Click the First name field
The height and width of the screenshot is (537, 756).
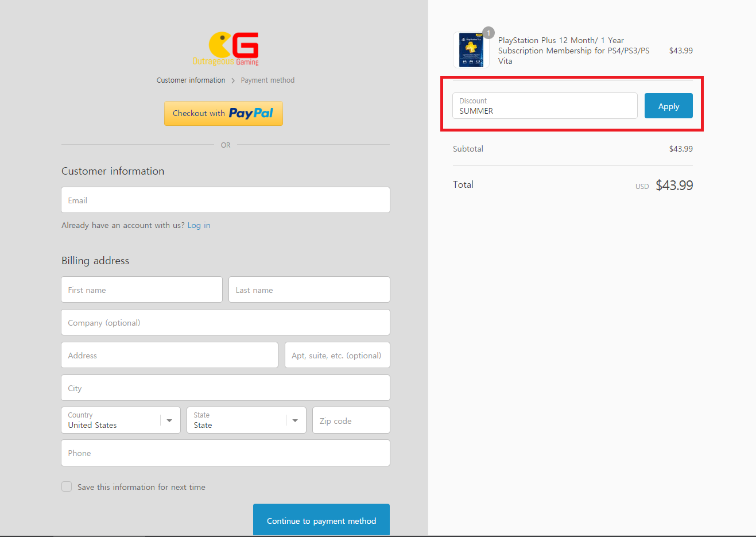pos(142,290)
